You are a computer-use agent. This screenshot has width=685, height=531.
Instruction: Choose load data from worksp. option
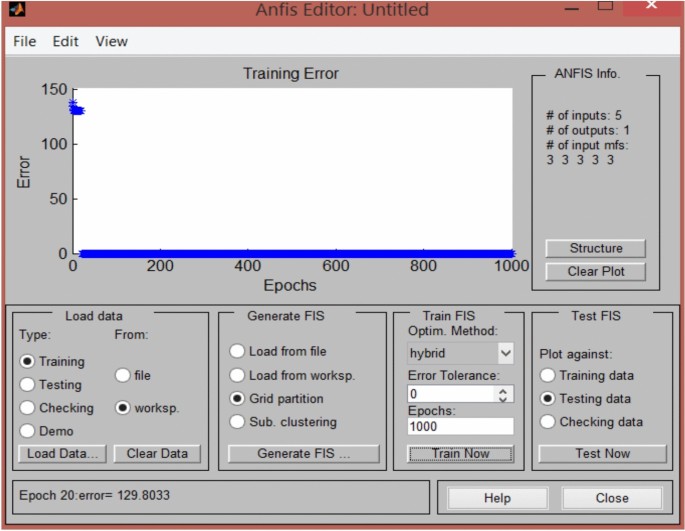123,408
